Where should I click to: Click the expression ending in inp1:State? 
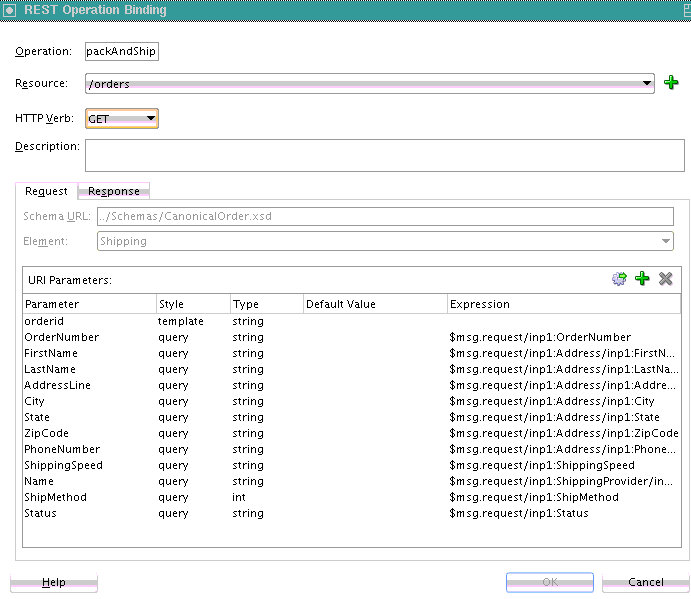564,417
